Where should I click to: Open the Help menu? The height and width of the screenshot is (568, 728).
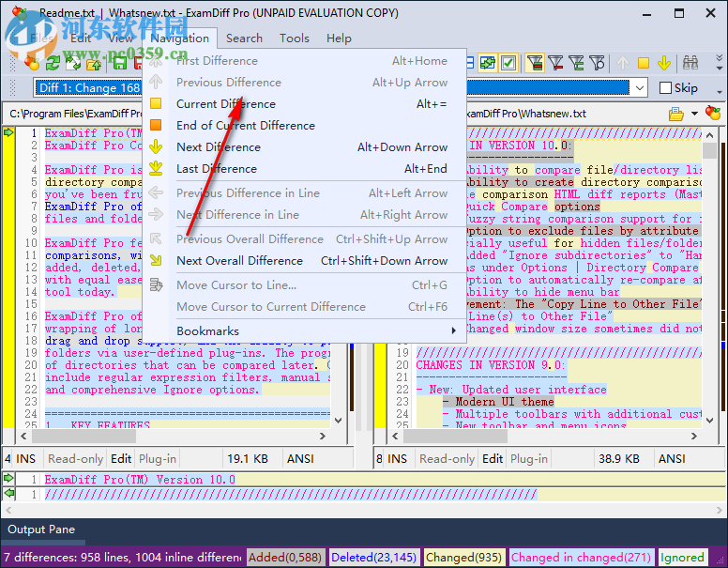coord(339,38)
